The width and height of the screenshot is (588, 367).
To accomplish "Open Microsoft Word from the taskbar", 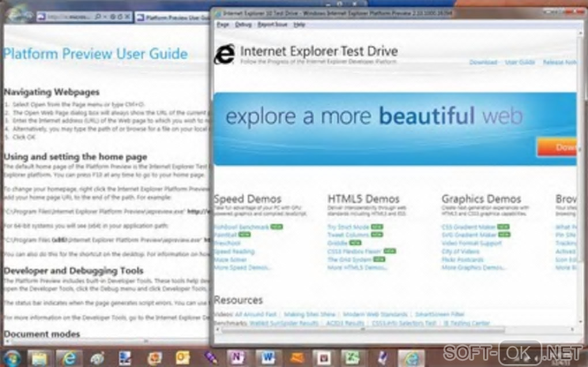I will tap(267, 358).
